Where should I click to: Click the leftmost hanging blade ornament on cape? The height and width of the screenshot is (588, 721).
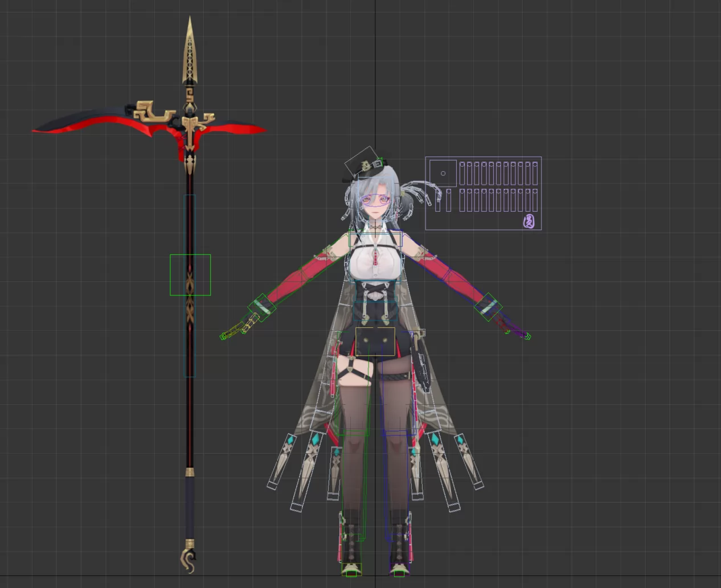click(x=281, y=462)
